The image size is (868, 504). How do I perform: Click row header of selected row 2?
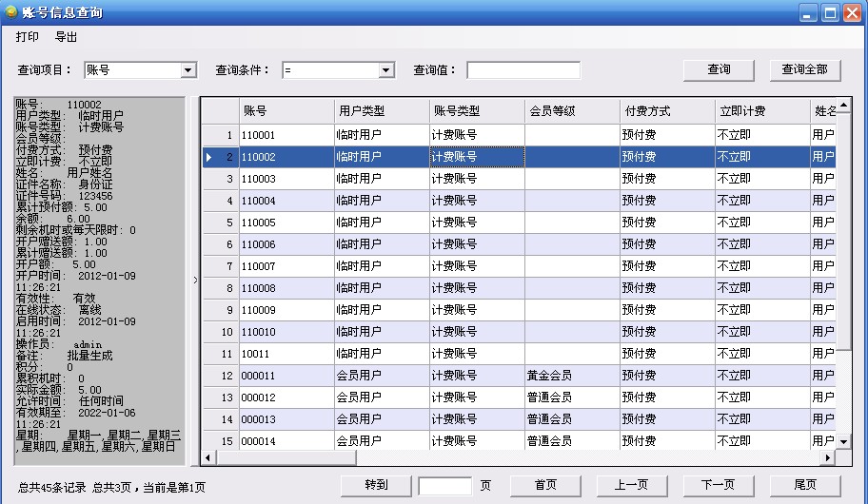(220, 157)
